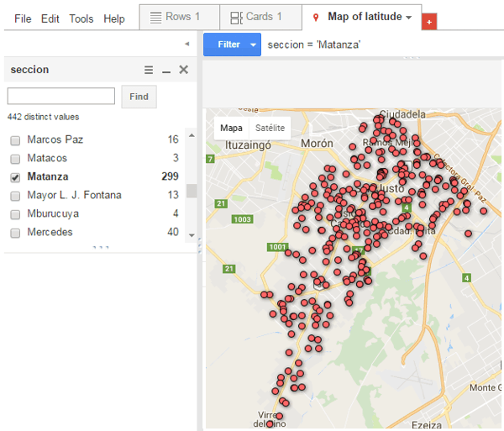This screenshot has height=431, width=504.
Task: Open the Edit menu
Action: coord(50,18)
